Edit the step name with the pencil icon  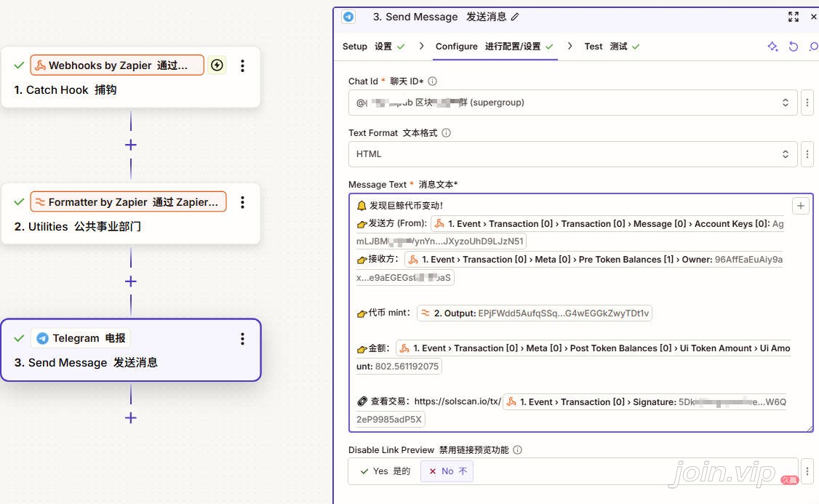(515, 17)
